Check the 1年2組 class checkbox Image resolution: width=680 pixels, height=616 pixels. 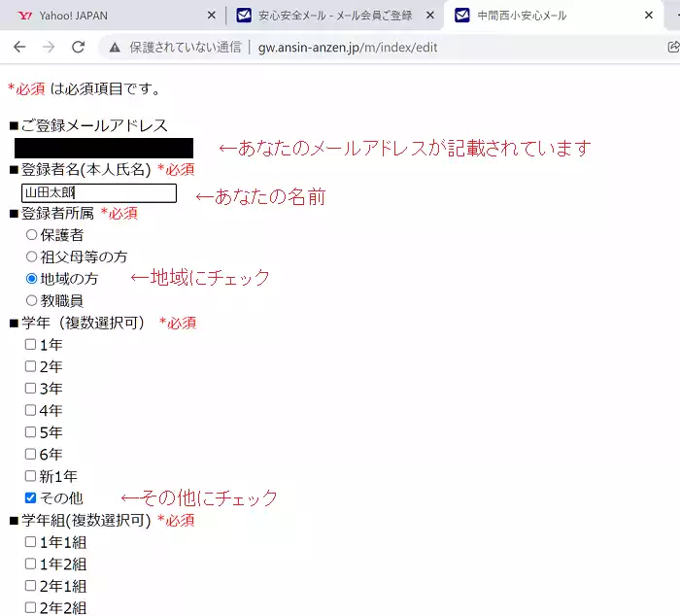pyautogui.click(x=30, y=564)
